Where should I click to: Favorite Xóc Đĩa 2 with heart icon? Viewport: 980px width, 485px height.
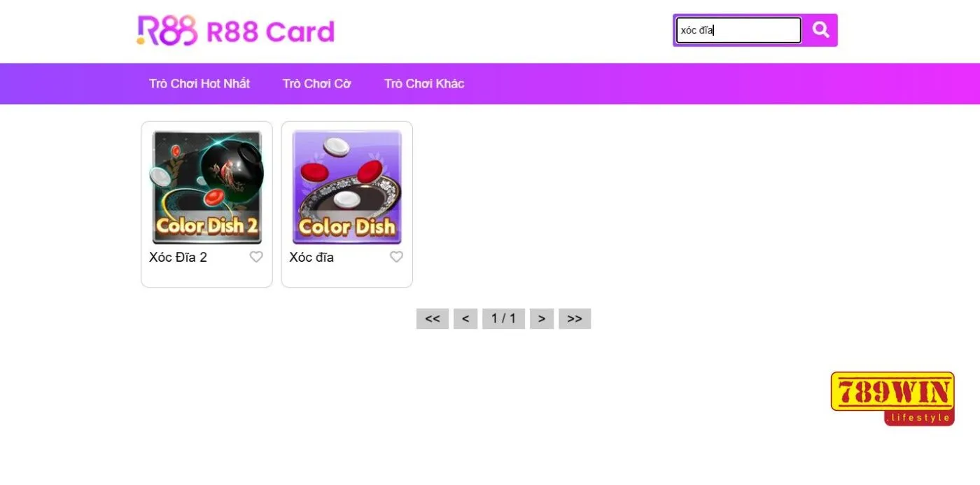[256, 257]
